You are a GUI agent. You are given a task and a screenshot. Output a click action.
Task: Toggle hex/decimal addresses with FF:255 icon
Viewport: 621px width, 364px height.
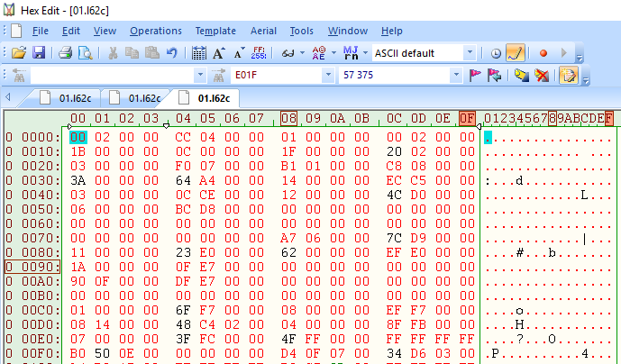(x=258, y=52)
